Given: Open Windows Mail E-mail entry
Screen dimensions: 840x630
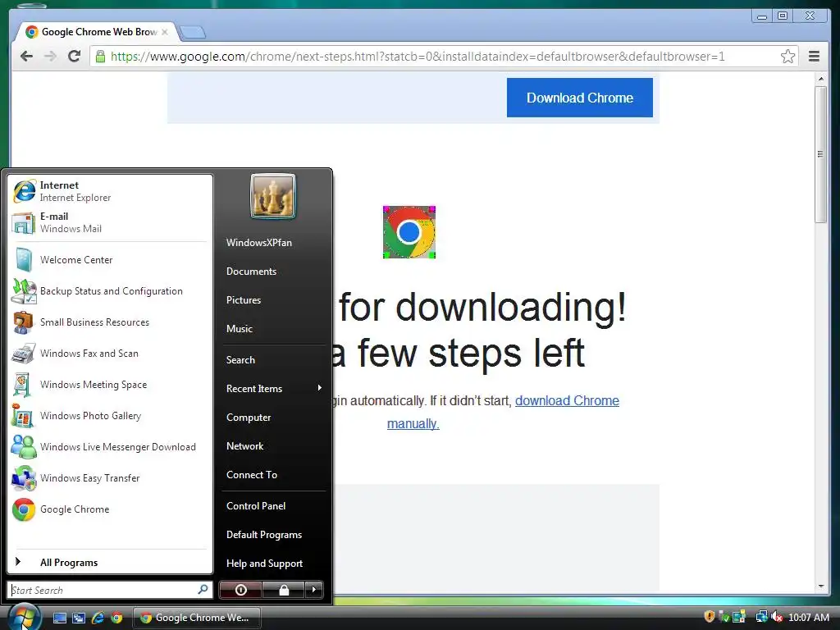Looking at the screenshot, I should pyautogui.click(x=110, y=222).
